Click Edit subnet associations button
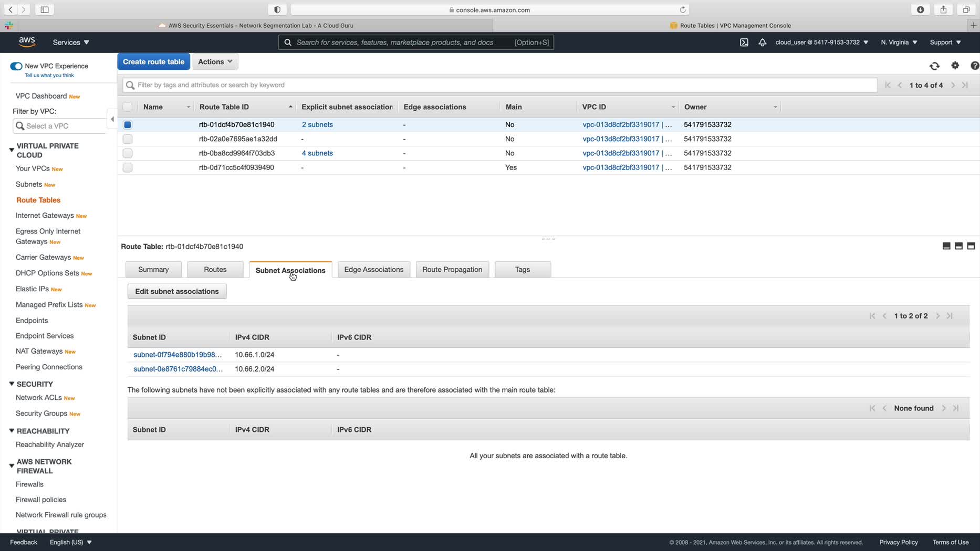The image size is (980, 551). [177, 291]
